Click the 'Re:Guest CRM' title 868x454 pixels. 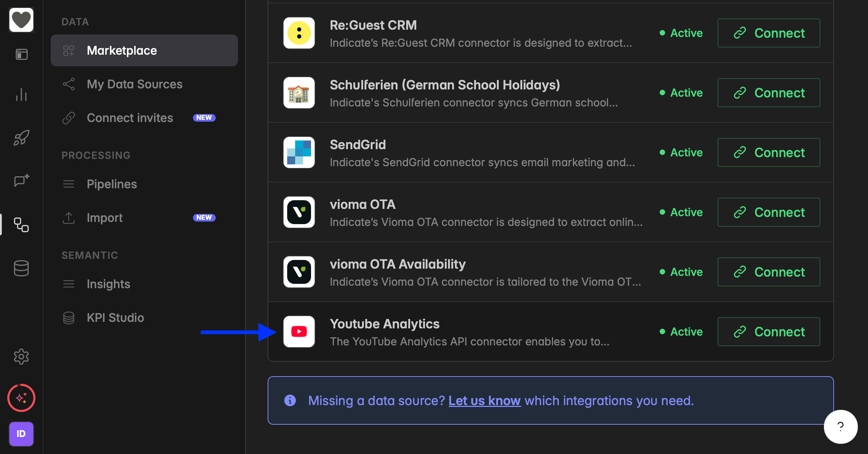coord(373,25)
